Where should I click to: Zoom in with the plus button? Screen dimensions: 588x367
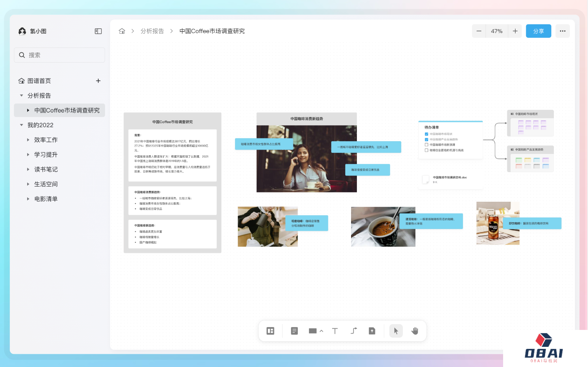(x=515, y=31)
